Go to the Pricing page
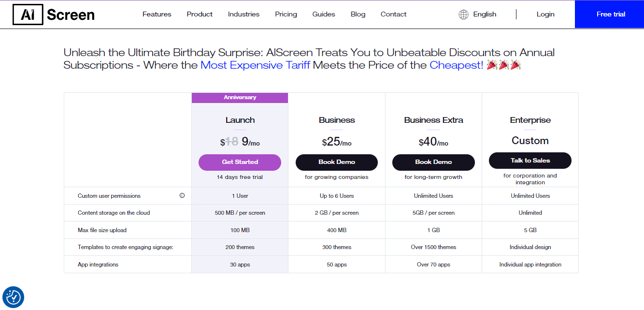This screenshot has width=644, height=310. [286, 15]
